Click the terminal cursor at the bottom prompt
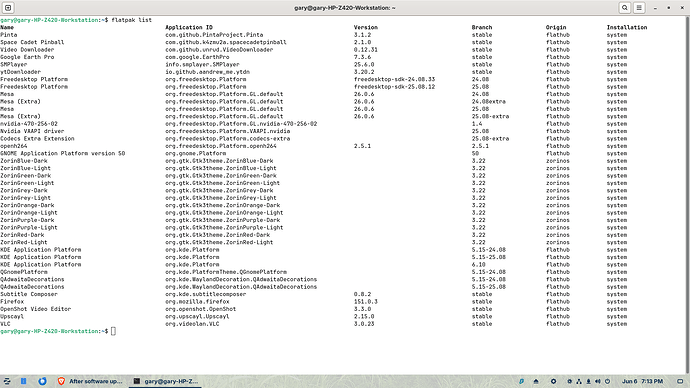690x388 pixels. pos(113,331)
